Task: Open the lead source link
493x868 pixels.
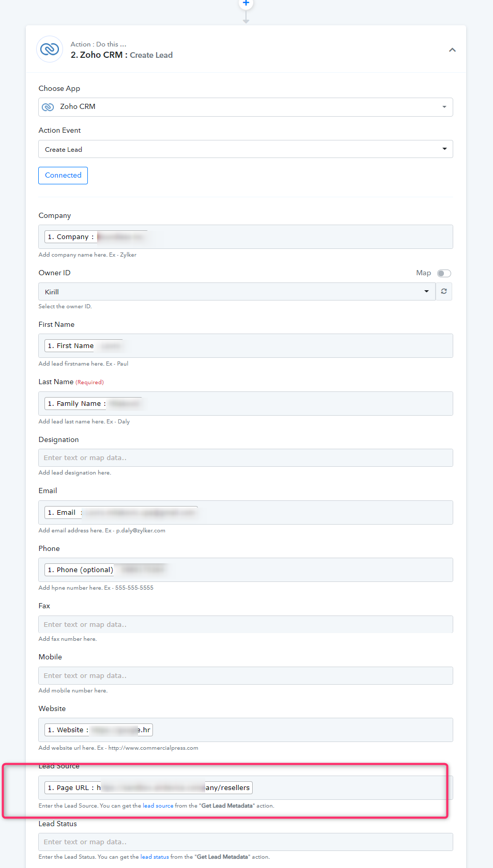Action: 158,806
